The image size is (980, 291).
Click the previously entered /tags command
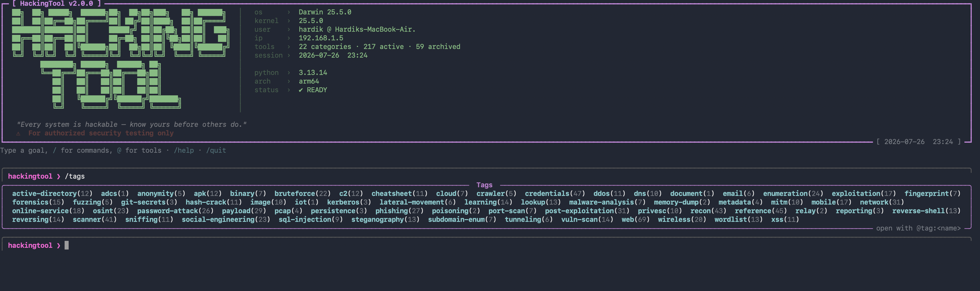[x=75, y=176]
